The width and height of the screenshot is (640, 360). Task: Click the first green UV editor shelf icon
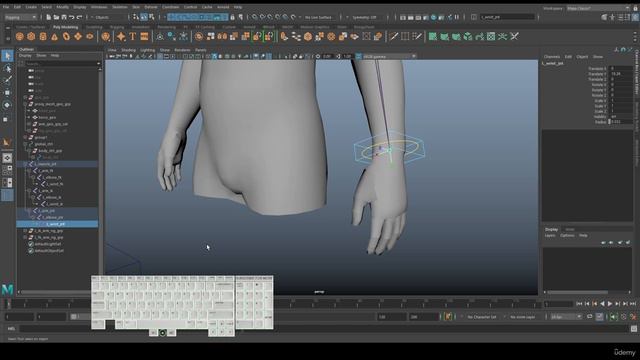tap(433, 37)
